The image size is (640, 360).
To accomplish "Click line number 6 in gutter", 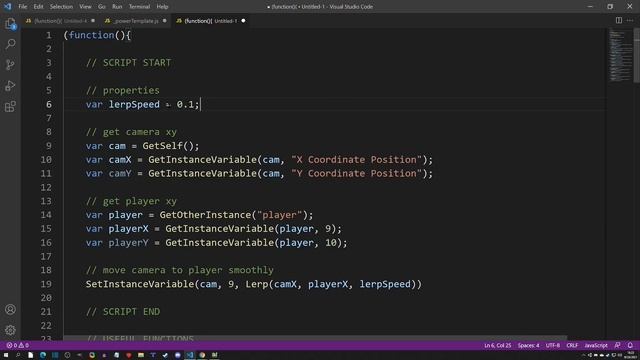I will click(x=49, y=104).
